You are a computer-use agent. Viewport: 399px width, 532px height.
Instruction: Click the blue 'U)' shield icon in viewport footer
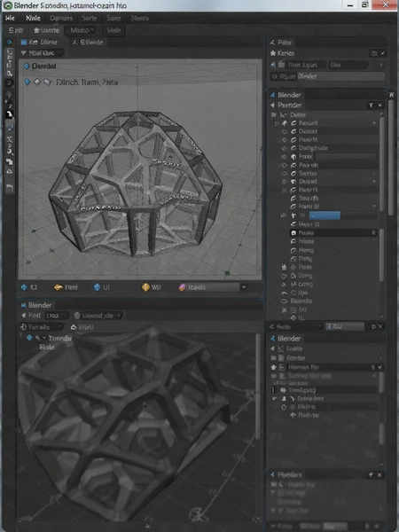coord(98,287)
